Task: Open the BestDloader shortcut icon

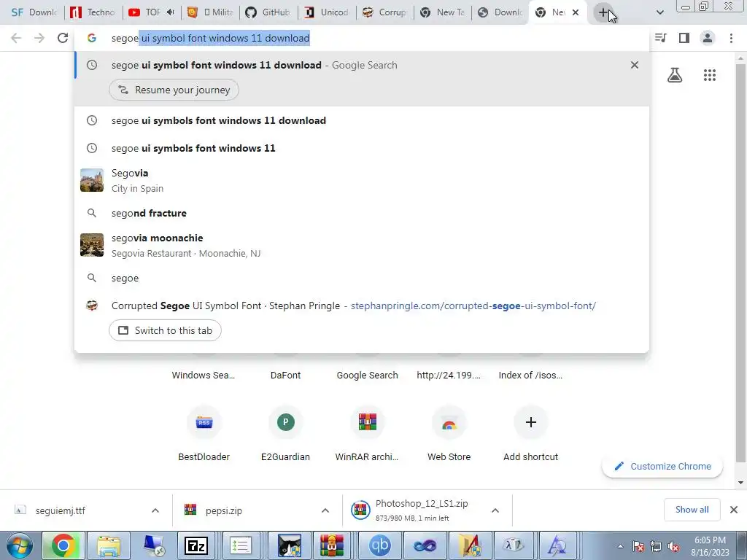Action: pos(204,422)
